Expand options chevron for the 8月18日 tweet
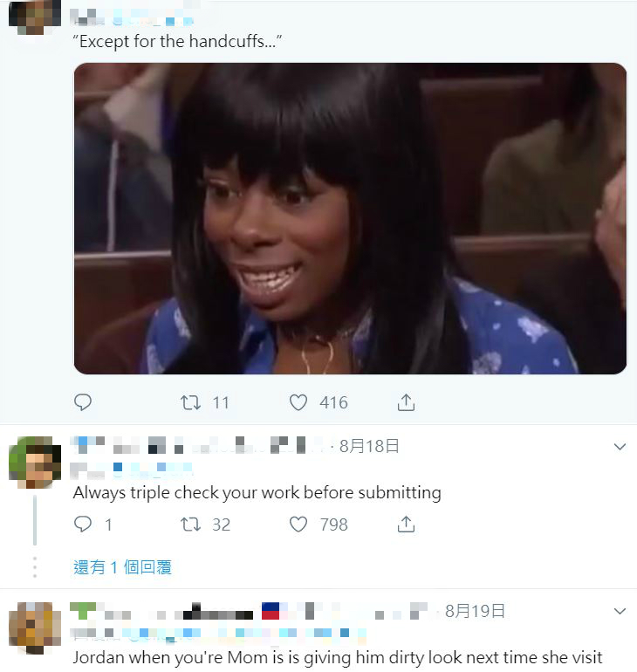The height and width of the screenshot is (672, 637). coord(620,447)
